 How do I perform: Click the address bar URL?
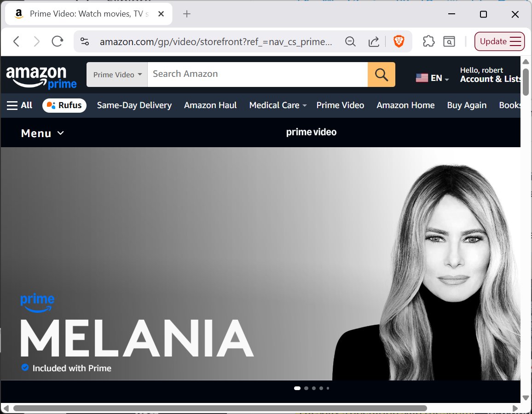pyautogui.click(x=216, y=42)
